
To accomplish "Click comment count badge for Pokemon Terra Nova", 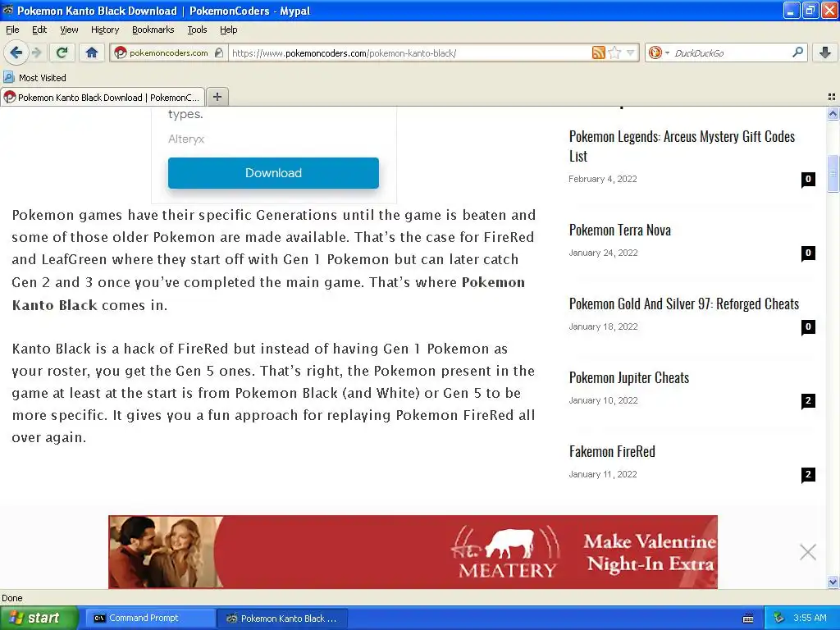I will point(808,253).
